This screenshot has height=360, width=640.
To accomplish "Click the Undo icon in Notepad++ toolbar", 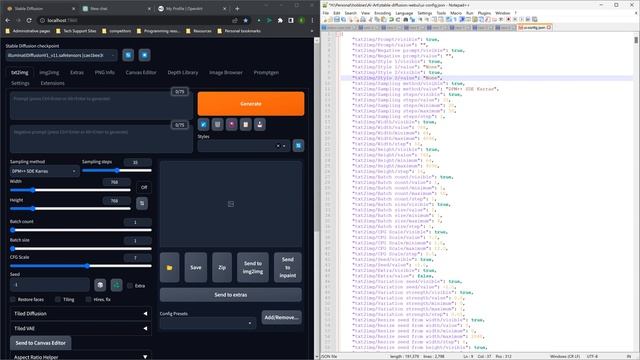I will pos(391,19).
